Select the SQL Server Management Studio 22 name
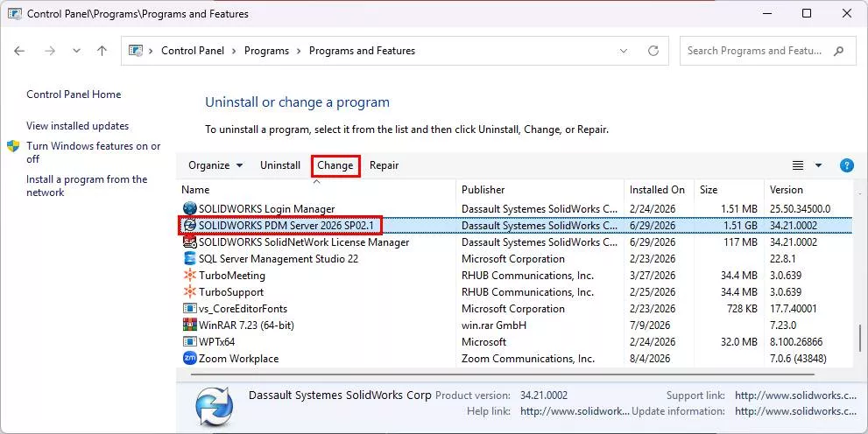Viewport: 868px width, 434px height. coord(279,259)
